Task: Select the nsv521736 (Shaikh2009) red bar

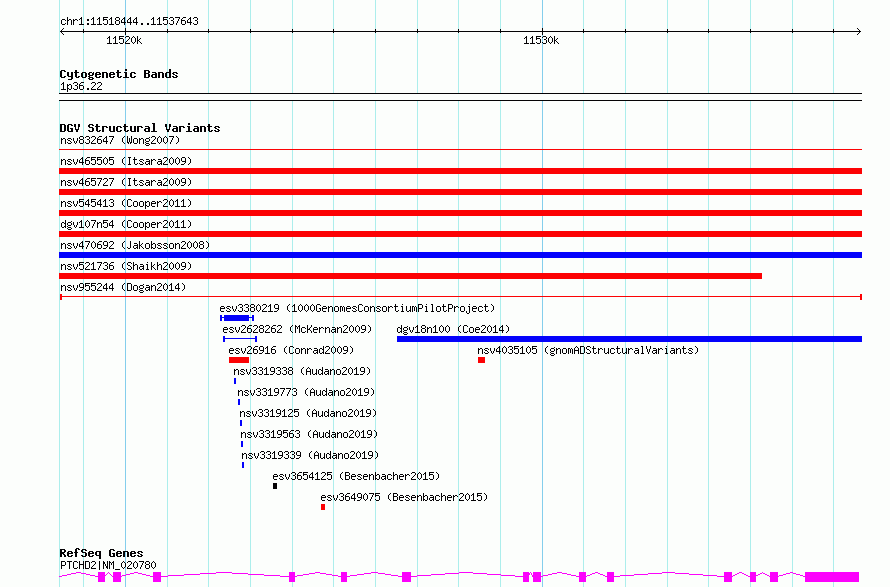Action: (x=410, y=276)
